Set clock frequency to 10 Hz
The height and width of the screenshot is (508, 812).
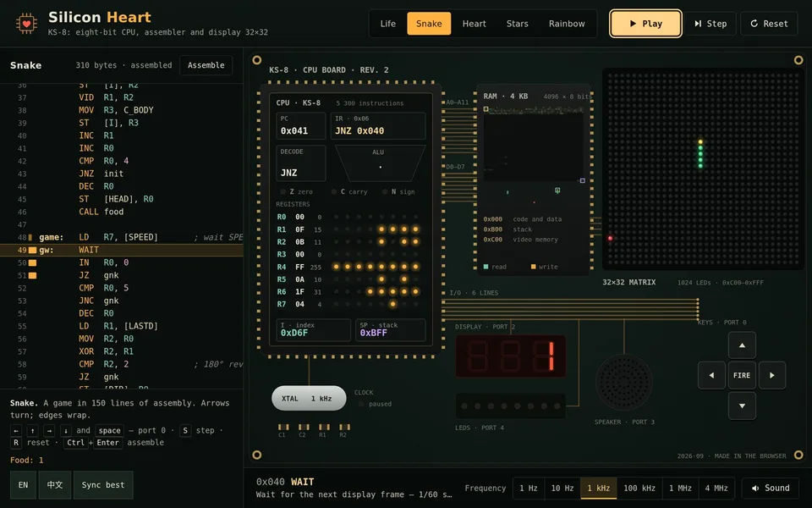click(x=562, y=488)
